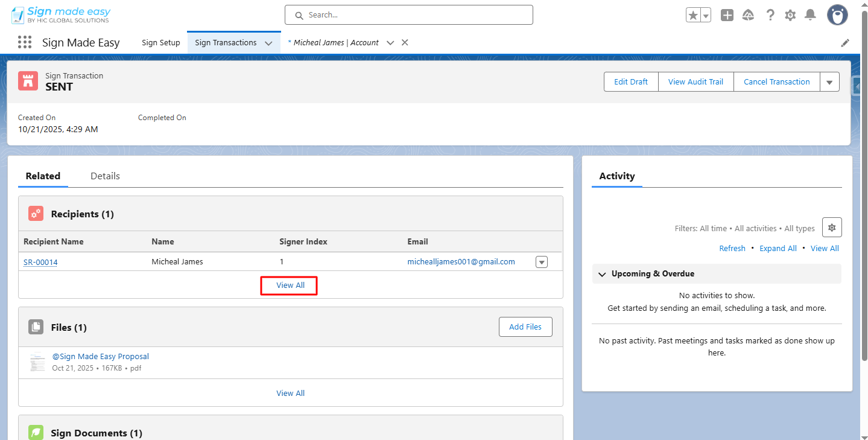Click View All in the Activity panel
The image size is (868, 440).
point(825,249)
